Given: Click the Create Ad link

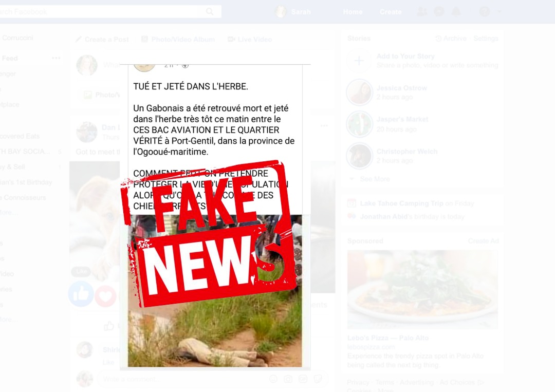Looking at the screenshot, I should 484,241.
